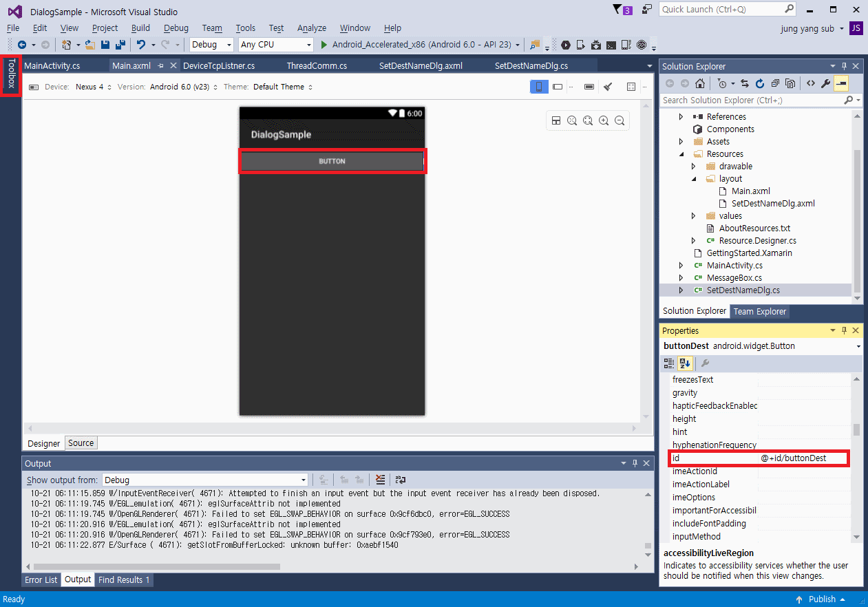Click designer theme paintbrush icon
868x607 pixels.
pos(608,87)
